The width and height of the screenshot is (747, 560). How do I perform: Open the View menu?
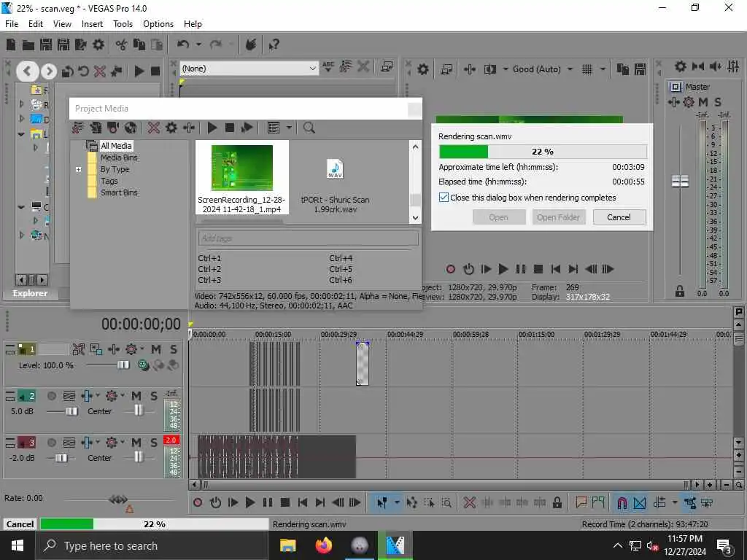pos(62,24)
